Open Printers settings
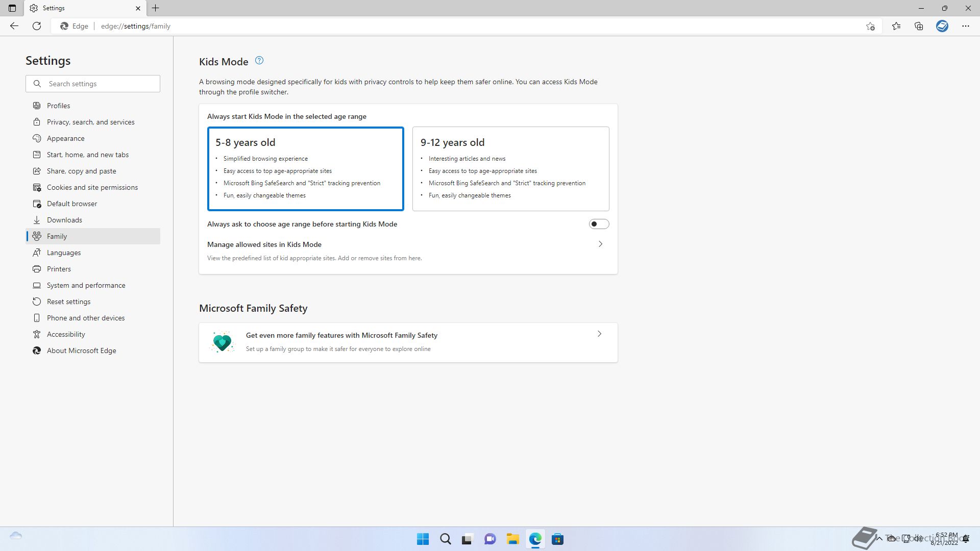The image size is (980, 551). 93,269
